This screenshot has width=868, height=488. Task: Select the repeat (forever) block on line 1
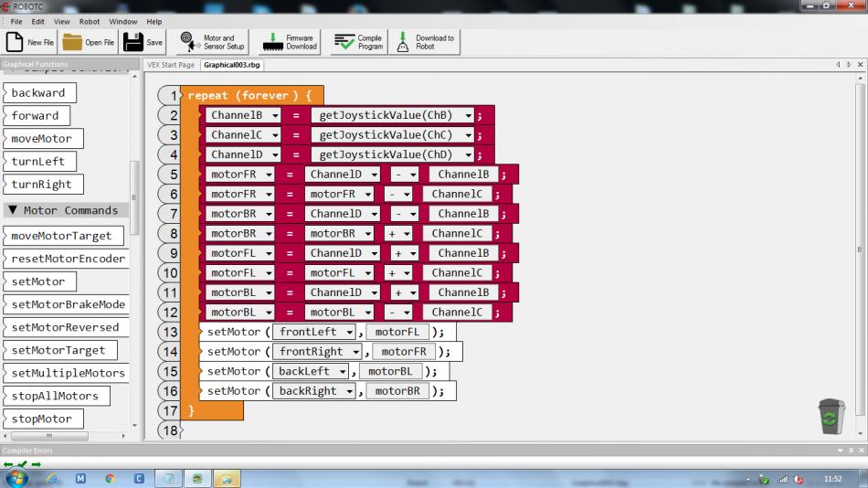pyautogui.click(x=252, y=95)
